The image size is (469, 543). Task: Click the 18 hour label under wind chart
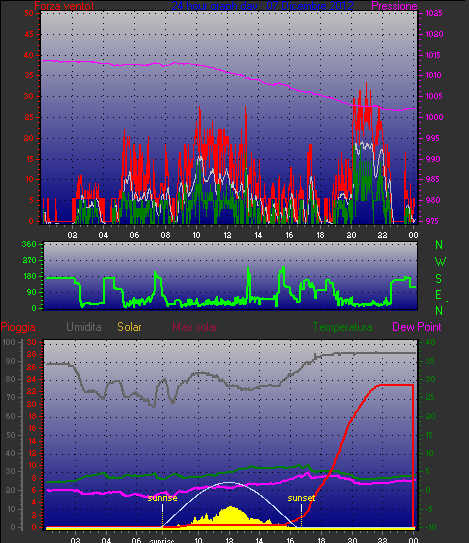pos(320,235)
